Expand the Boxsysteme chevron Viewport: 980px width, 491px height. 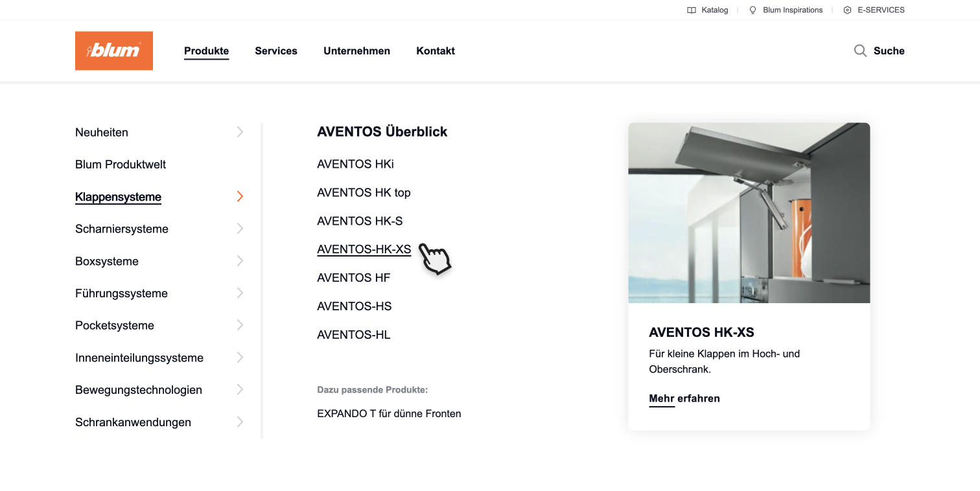click(240, 261)
